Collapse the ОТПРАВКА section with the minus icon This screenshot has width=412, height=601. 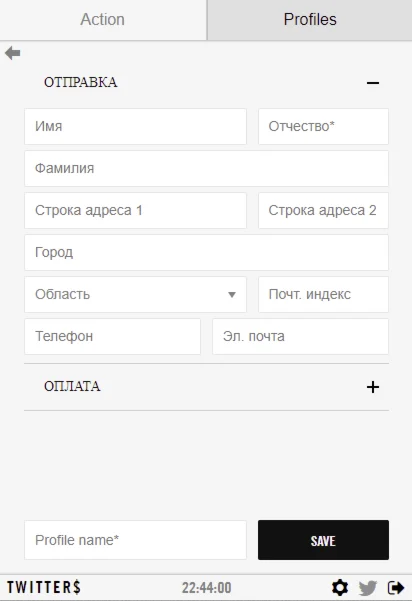[373, 82]
